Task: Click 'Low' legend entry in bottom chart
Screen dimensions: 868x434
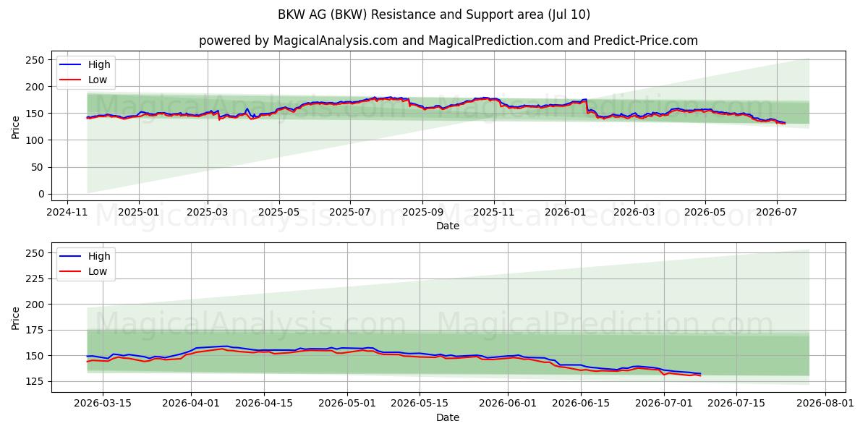Action: 98,271
